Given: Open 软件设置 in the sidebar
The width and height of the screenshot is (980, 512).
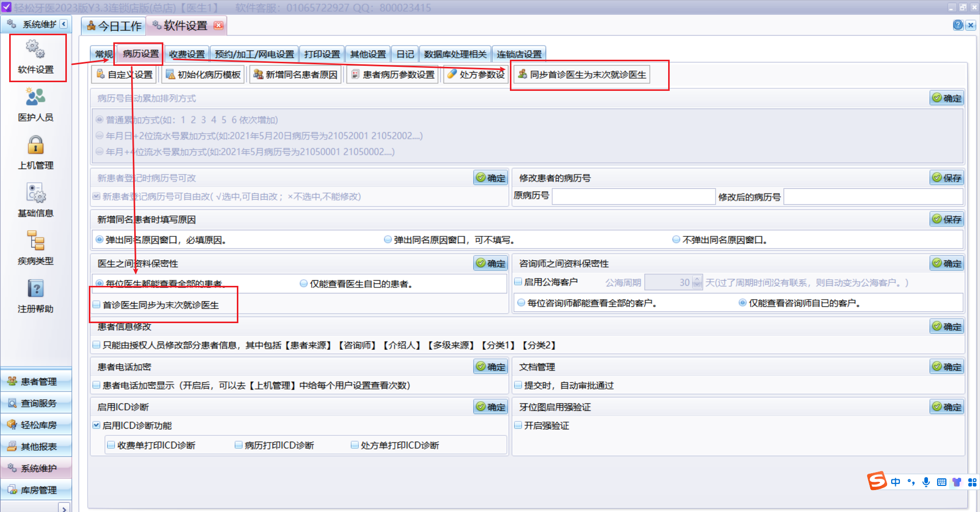Looking at the screenshot, I should click(x=36, y=57).
